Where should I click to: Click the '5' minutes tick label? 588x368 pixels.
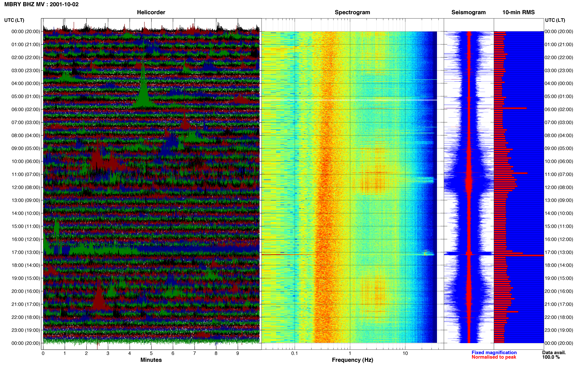151,353
